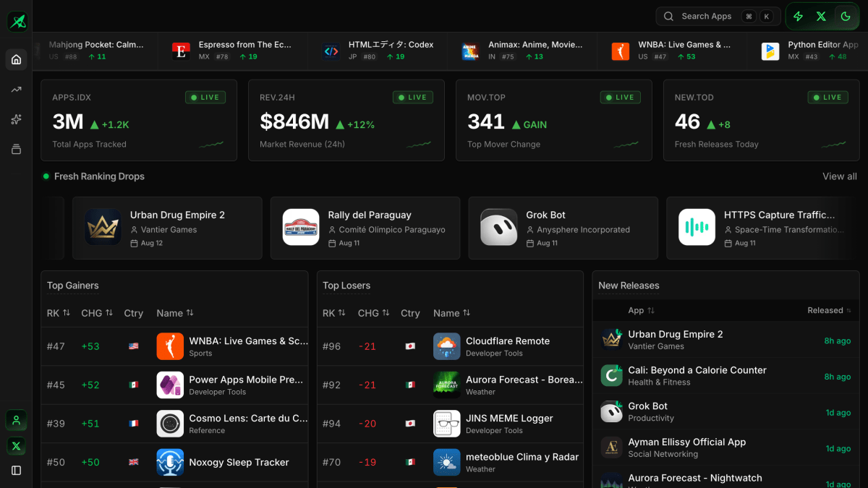Click Power Apps Mobile icon in Top Gainers

(170, 385)
